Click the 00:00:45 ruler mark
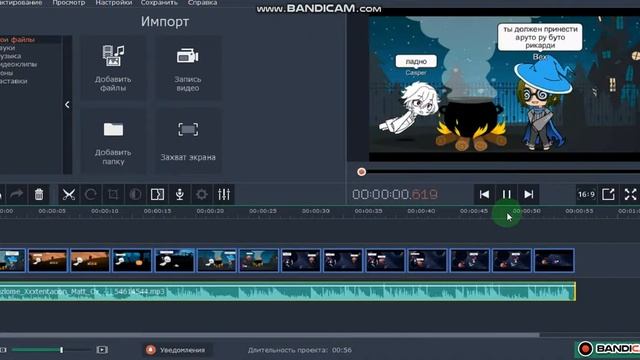 (474, 211)
